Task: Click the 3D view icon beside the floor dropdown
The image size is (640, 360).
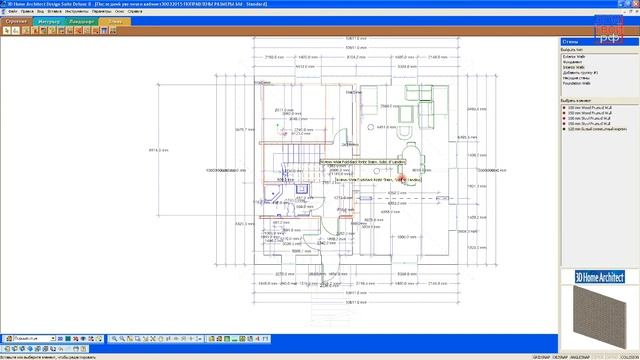Action: (x=60, y=339)
